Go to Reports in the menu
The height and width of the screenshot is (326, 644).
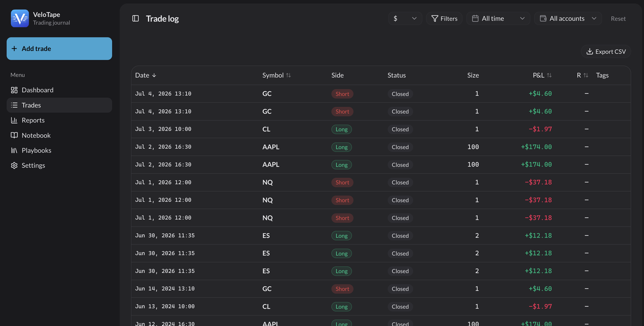coord(59,120)
